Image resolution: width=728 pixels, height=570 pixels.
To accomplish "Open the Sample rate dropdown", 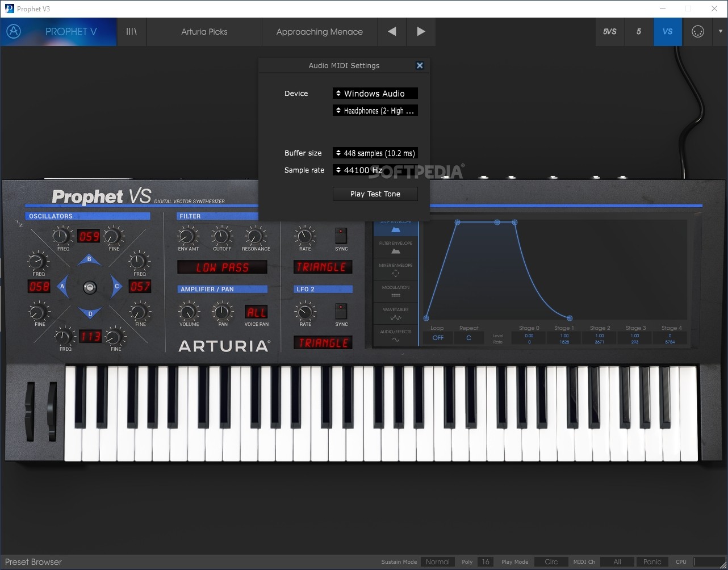I will [375, 170].
